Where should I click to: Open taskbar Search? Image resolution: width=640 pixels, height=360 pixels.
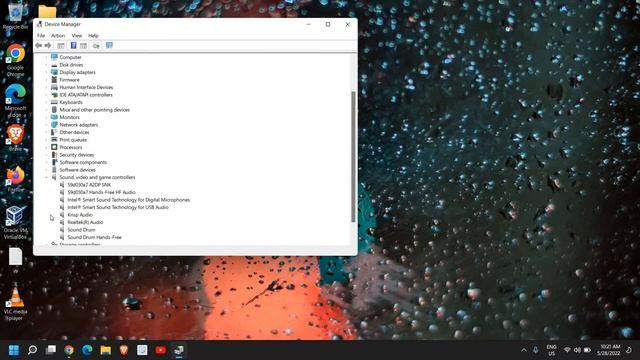(x=32, y=350)
